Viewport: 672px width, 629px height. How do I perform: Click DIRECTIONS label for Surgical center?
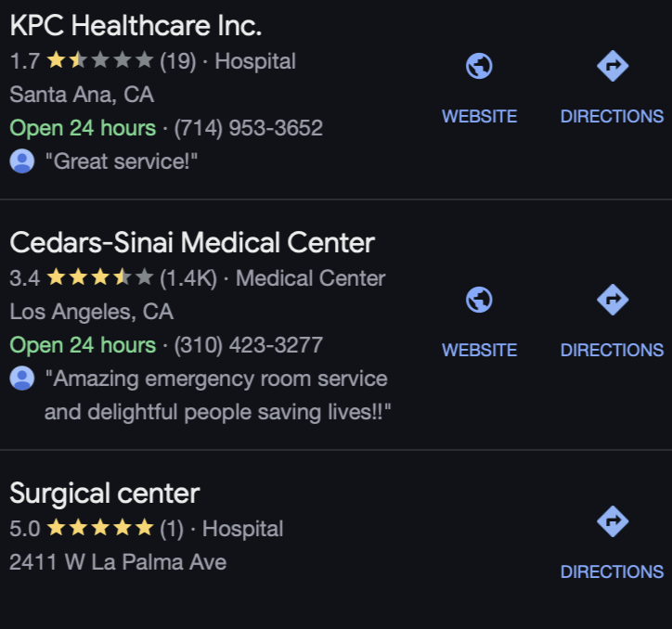point(612,572)
